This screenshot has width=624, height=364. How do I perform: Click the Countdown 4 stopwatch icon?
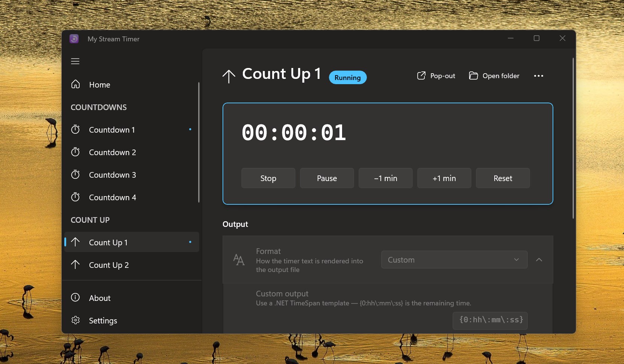[x=76, y=197]
